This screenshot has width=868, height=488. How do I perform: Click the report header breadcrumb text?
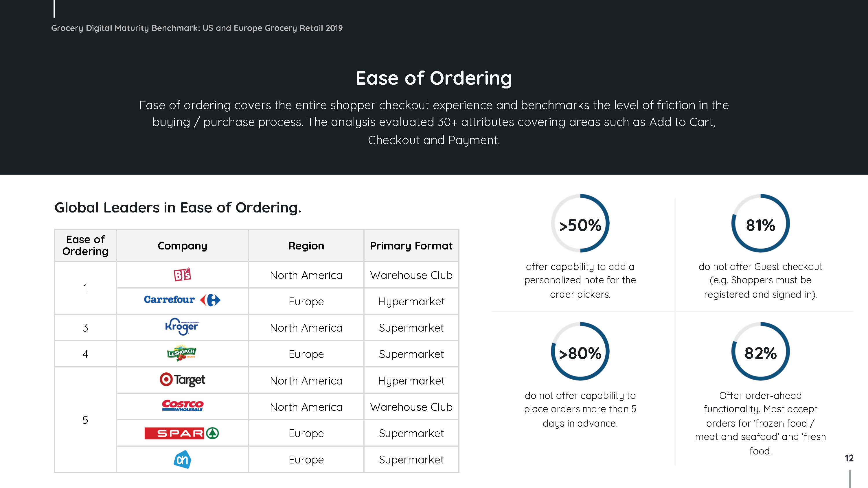pyautogui.click(x=197, y=28)
